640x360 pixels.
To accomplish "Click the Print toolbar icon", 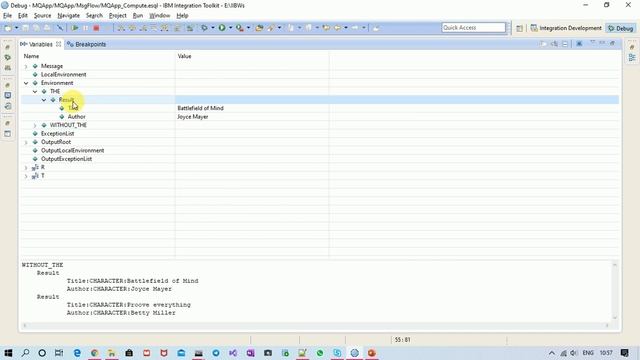I will pos(47,28).
